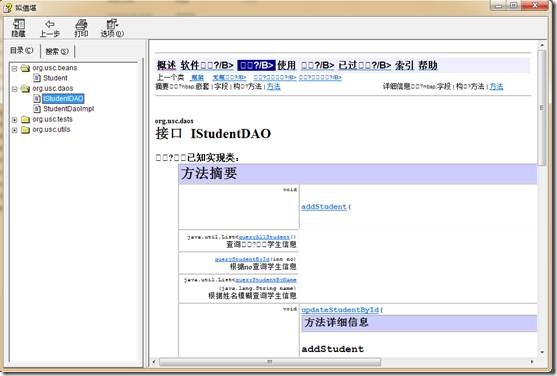Click the Student page icon
The width and height of the screenshot is (557, 376).
(x=37, y=78)
